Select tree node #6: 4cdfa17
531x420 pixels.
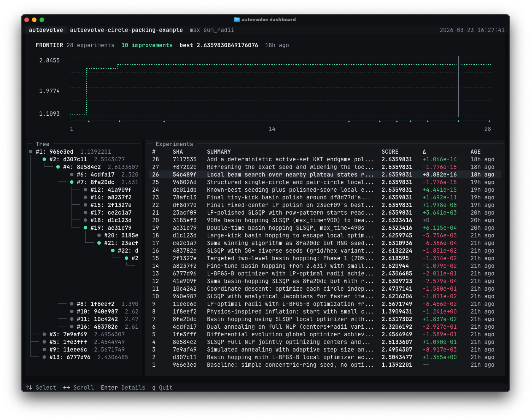[104, 175]
